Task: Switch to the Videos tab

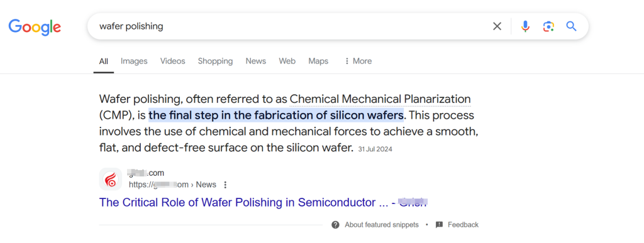Action: tap(172, 61)
